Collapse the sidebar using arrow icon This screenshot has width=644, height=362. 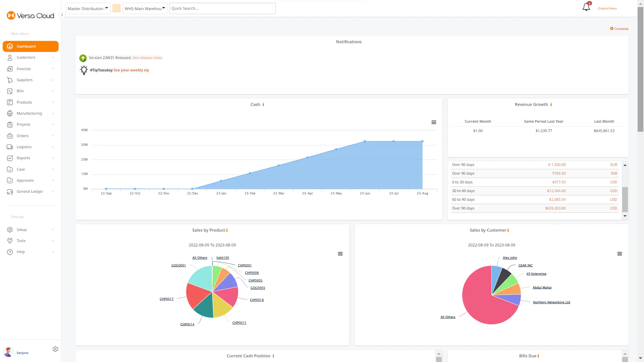62,15
